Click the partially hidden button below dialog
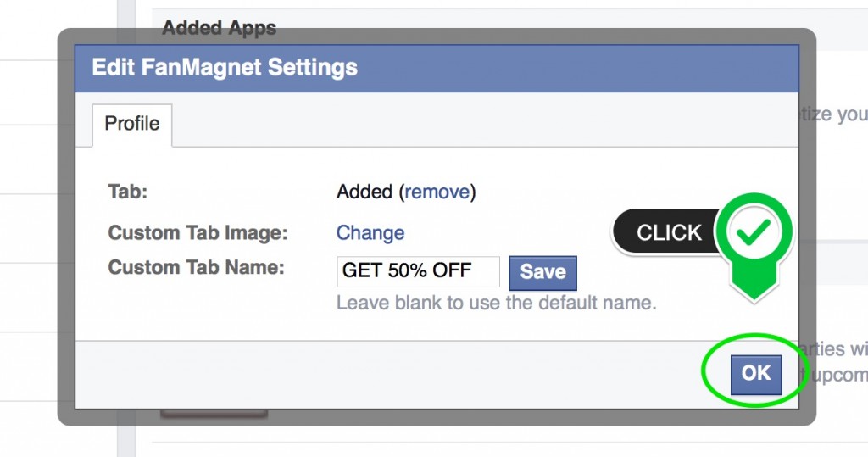 [214, 413]
